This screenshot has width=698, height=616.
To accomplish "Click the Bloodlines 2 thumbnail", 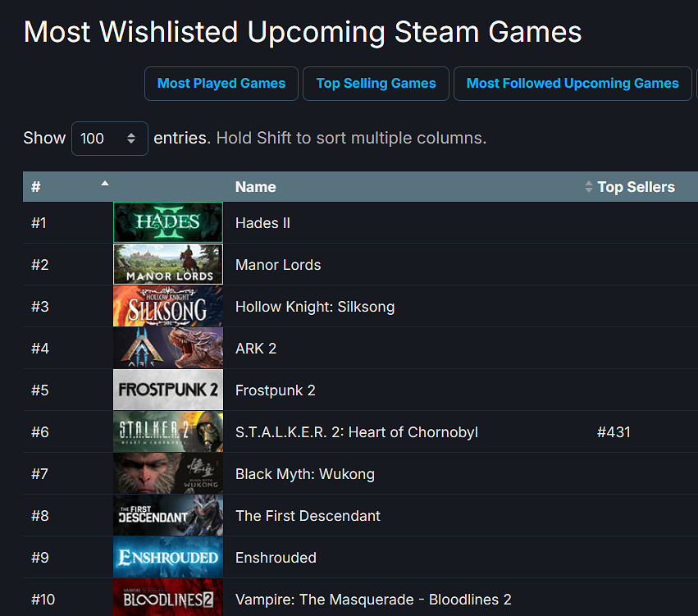I will tap(167, 598).
